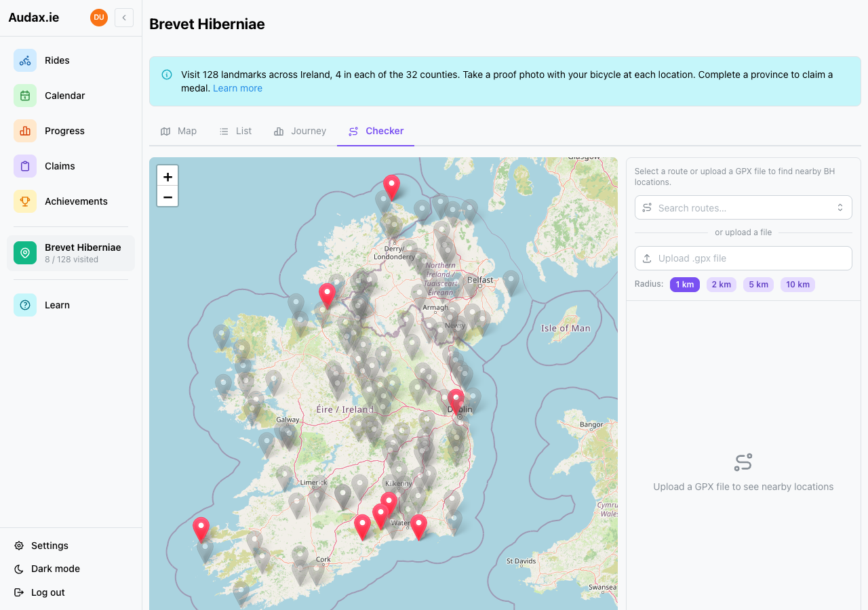The height and width of the screenshot is (610, 868).
Task: Click the Audax.ie logo text
Action: coord(34,18)
